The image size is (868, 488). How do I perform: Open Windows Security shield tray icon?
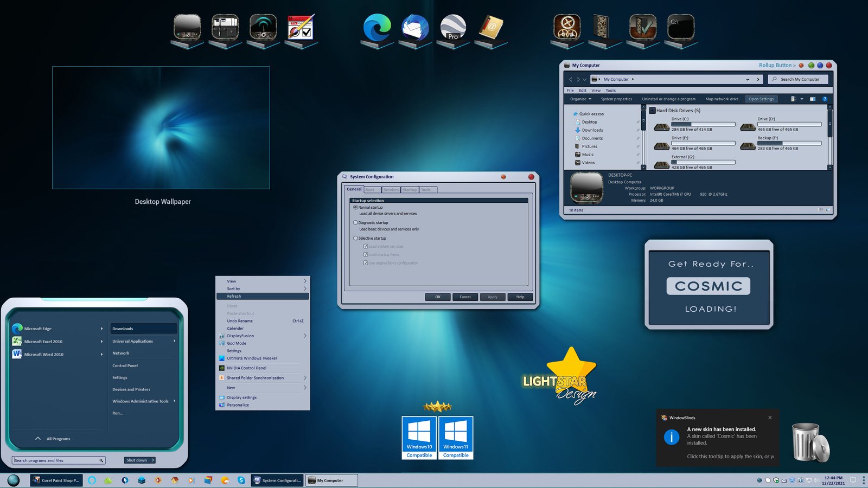[x=776, y=480]
